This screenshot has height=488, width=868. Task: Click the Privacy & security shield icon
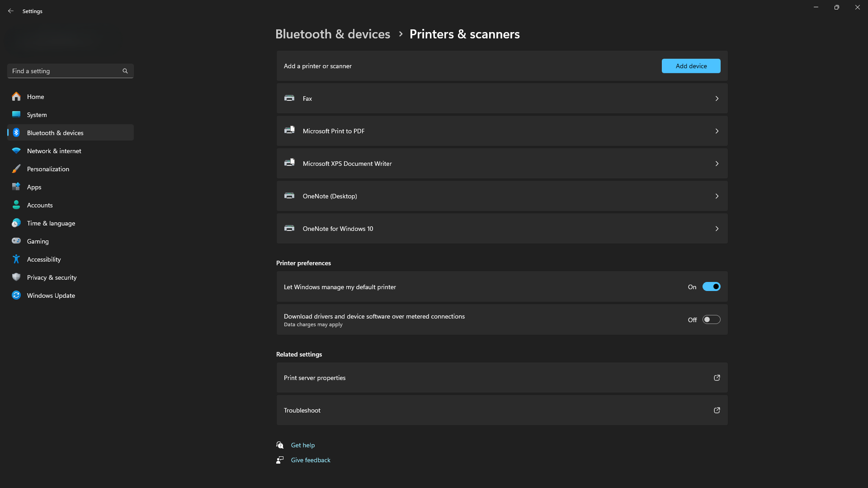pyautogui.click(x=16, y=277)
